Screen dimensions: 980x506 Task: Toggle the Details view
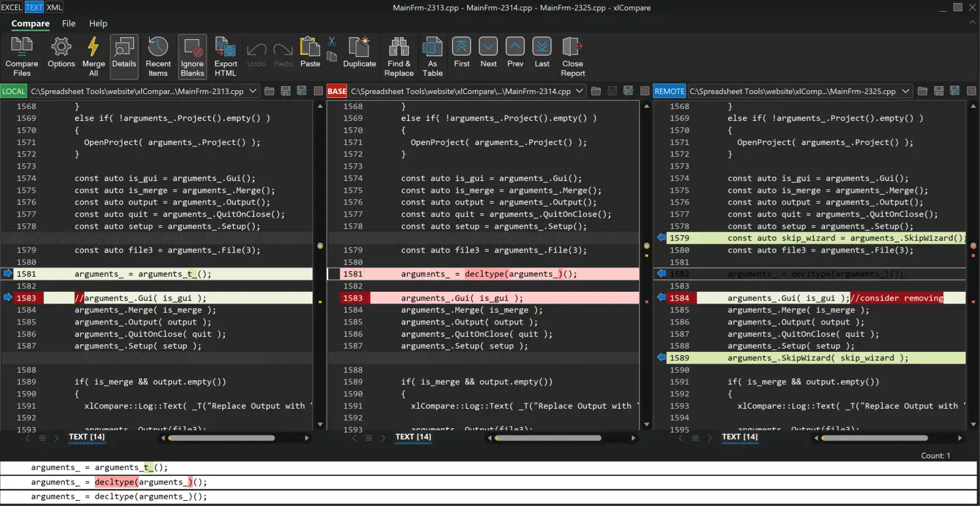pyautogui.click(x=124, y=55)
